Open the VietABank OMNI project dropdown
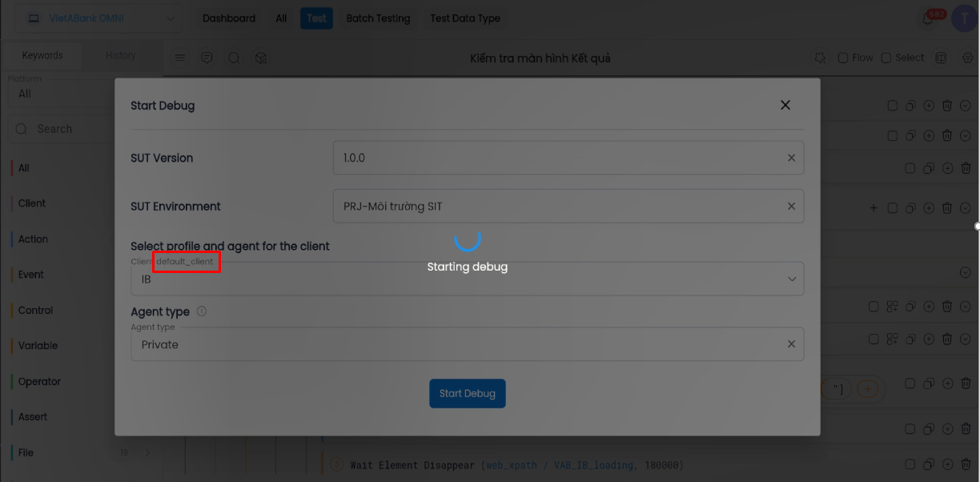Screen dimensions: 980x482 coord(99,18)
